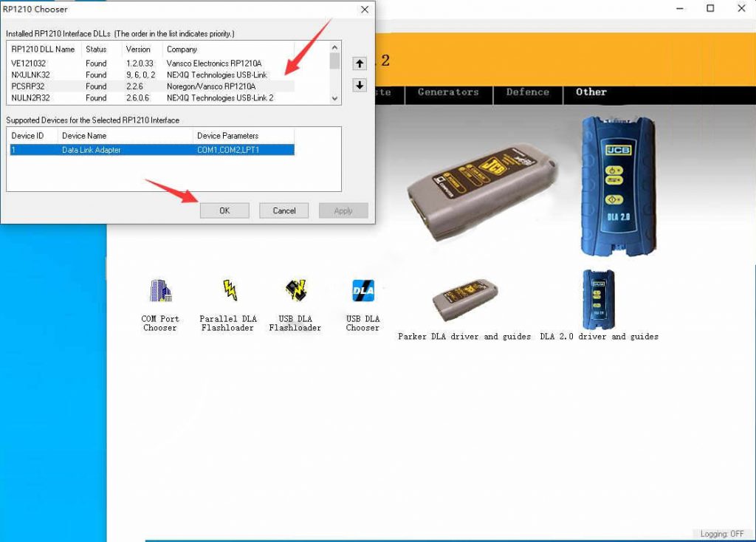Click the Apply button

(x=343, y=210)
